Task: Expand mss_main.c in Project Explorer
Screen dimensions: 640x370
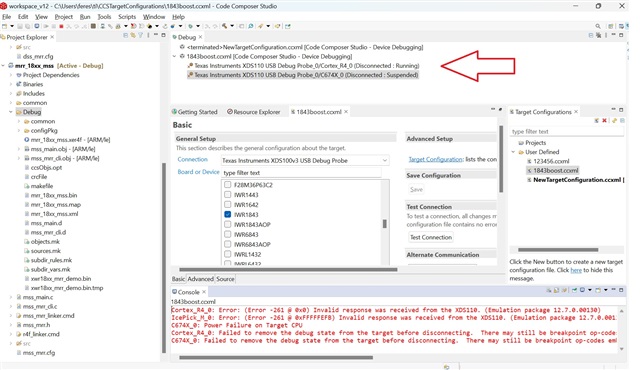Action: pyautogui.click(x=11, y=297)
